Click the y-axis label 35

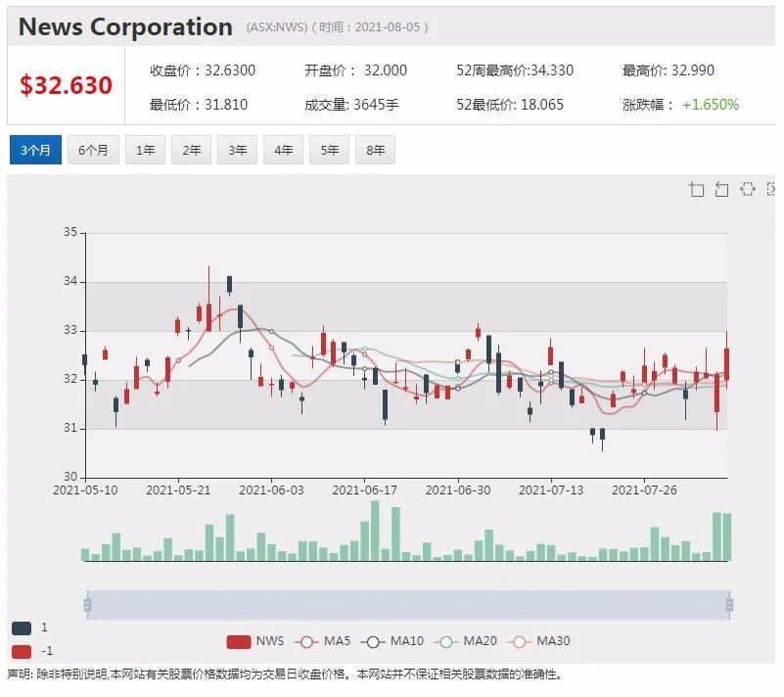(70, 233)
